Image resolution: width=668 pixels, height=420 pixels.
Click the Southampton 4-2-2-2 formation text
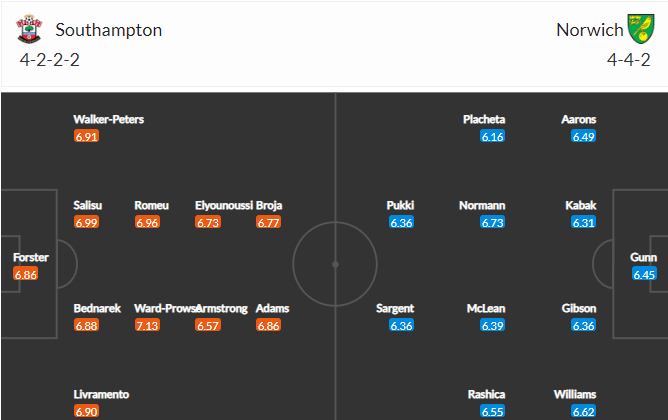(x=49, y=60)
